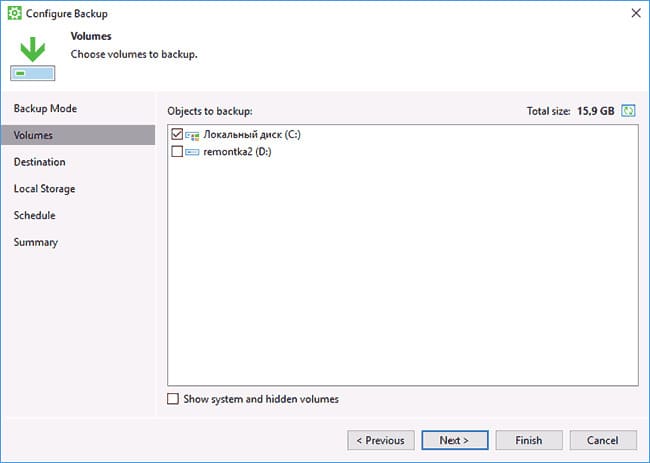
Task: Click the refresh total size icon
Action: click(628, 111)
